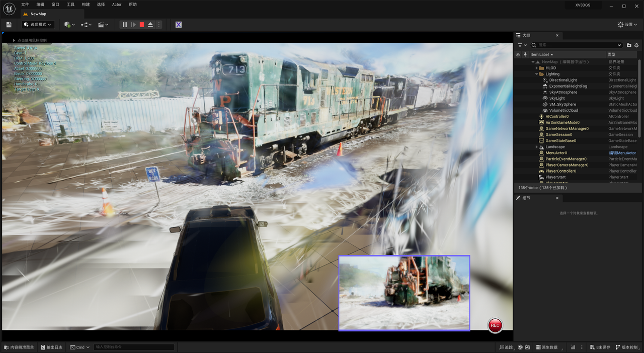Open the 选项模式 mode dropdown
The width and height of the screenshot is (644, 353).
click(38, 24)
